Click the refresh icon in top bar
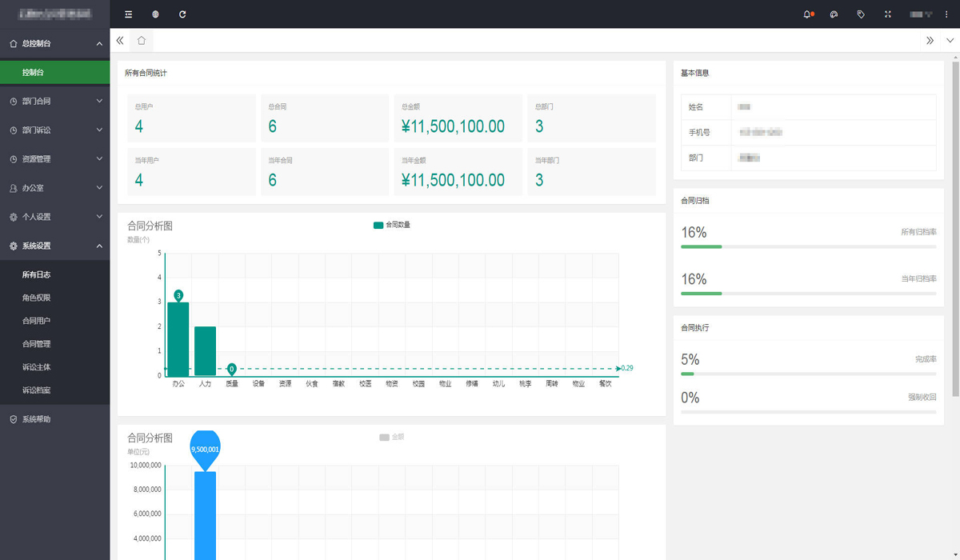This screenshot has height=560, width=960. (x=182, y=14)
